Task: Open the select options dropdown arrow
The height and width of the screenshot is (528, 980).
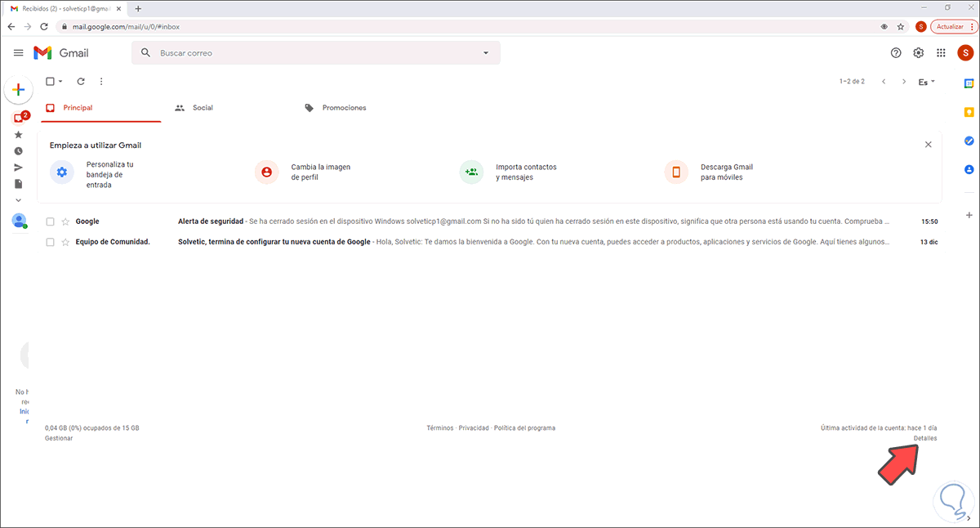Action: pos(60,82)
